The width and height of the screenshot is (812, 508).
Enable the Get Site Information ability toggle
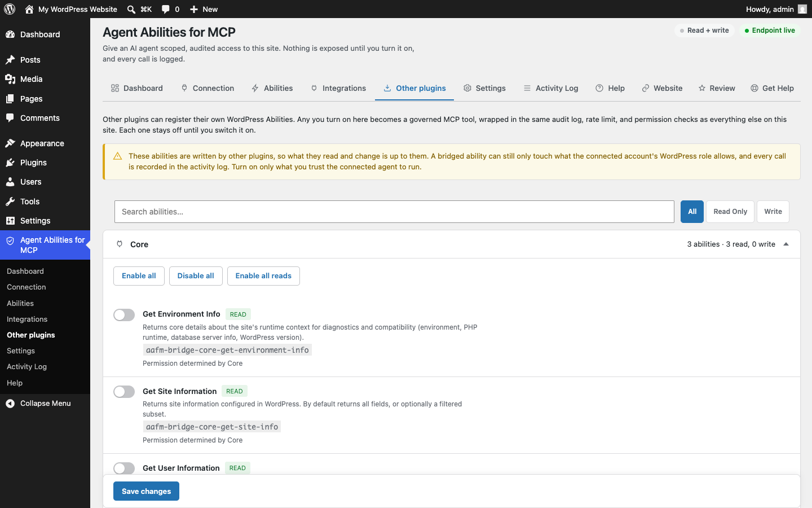pyautogui.click(x=124, y=392)
